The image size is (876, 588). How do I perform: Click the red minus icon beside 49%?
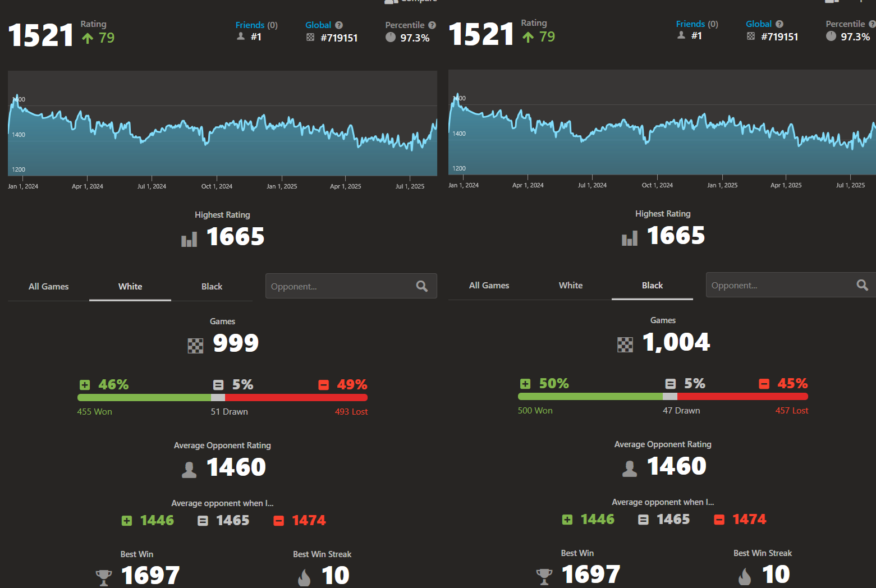point(324,385)
